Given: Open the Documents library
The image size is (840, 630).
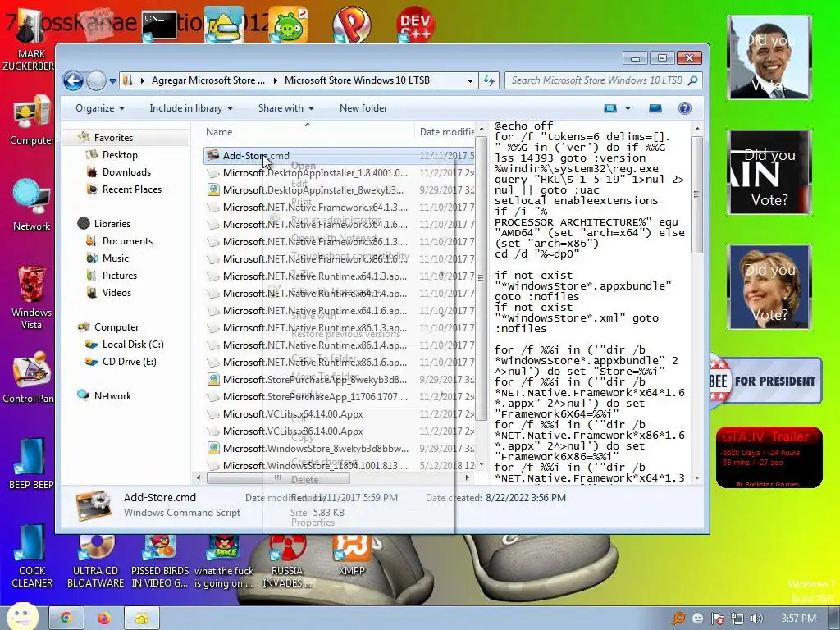Looking at the screenshot, I should [127, 241].
